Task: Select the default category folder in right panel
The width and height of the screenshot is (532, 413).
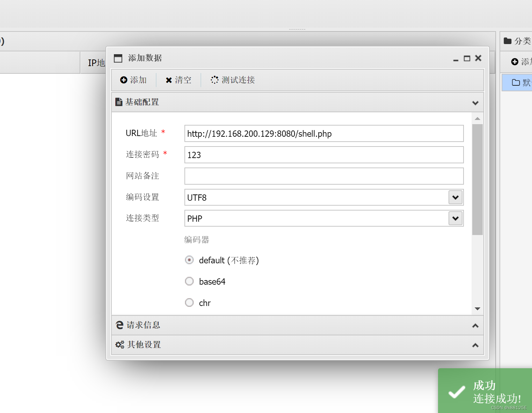Action: point(517,83)
